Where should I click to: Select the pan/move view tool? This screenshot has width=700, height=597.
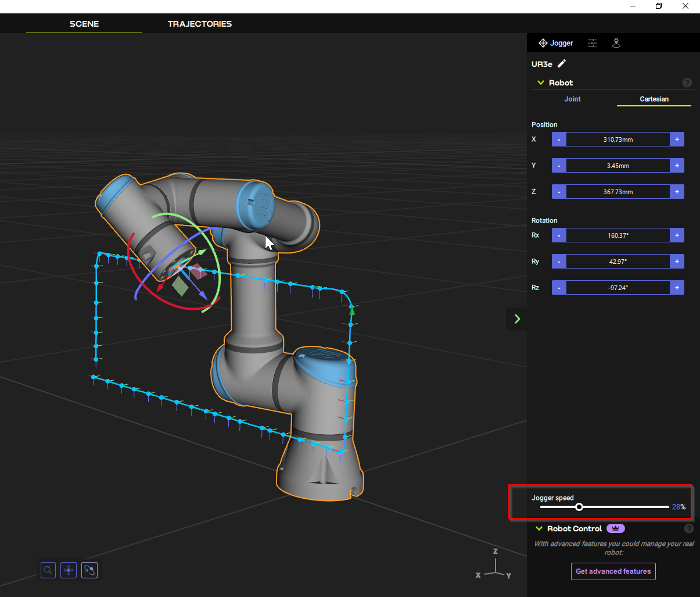click(x=69, y=570)
